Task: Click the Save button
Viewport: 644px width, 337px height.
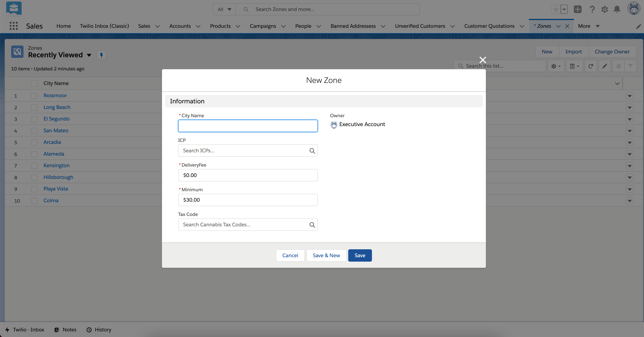Action: 360,255
